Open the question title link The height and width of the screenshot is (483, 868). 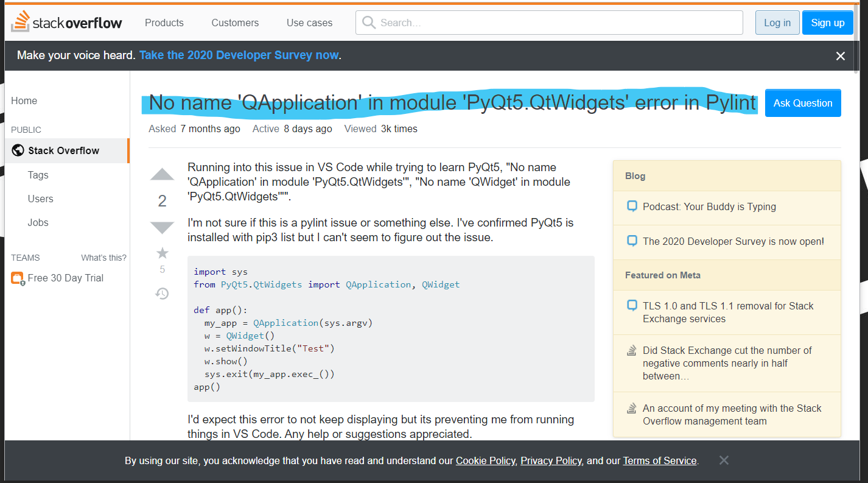click(x=452, y=102)
